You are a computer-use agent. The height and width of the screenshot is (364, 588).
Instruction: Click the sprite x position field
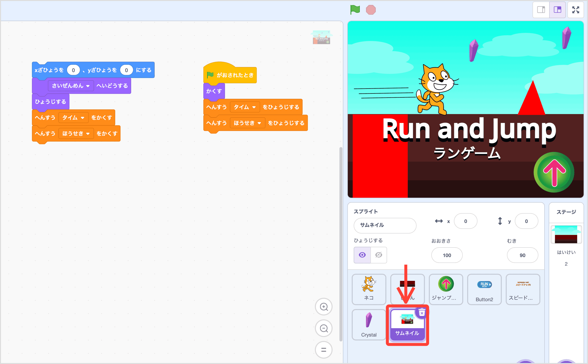click(x=465, y=221)
